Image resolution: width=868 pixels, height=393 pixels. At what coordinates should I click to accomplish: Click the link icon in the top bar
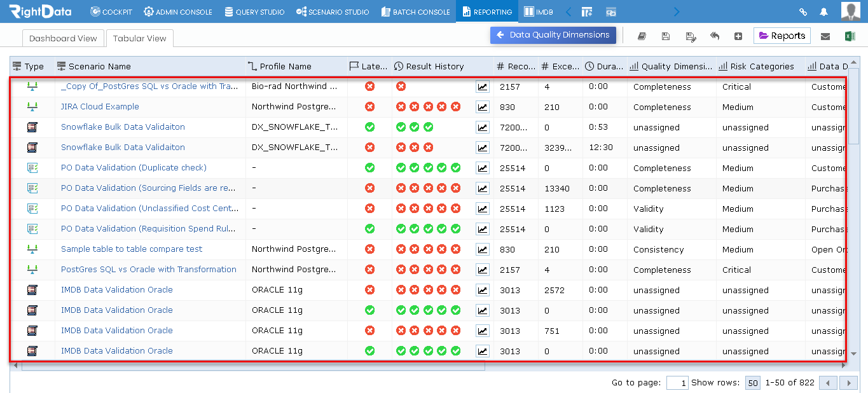coord(803,11)
